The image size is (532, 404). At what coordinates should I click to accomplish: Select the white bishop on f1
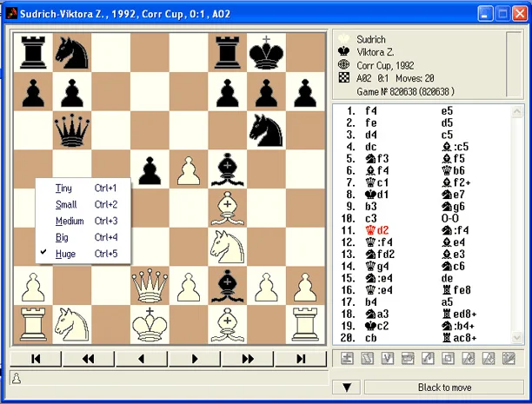click(x=228, y=325)
